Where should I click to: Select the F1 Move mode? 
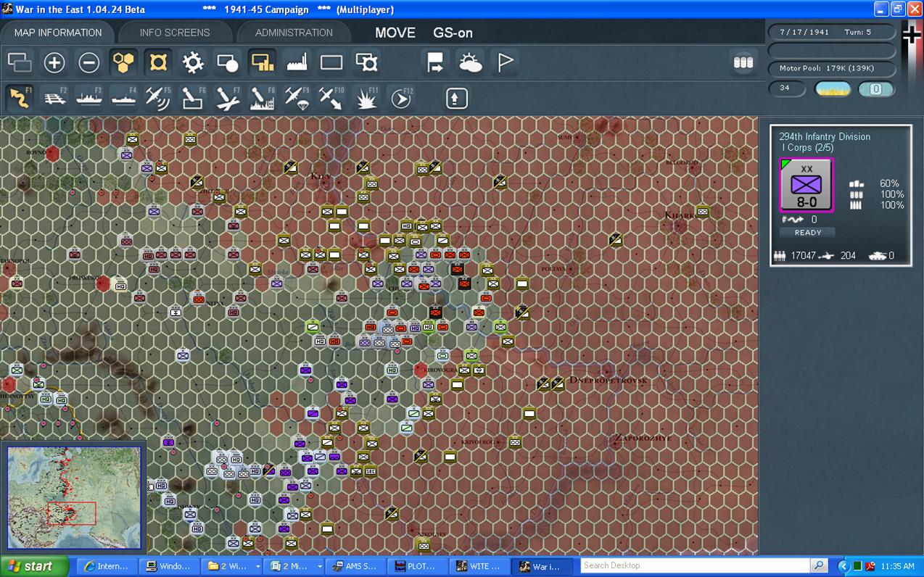[20, 98]
